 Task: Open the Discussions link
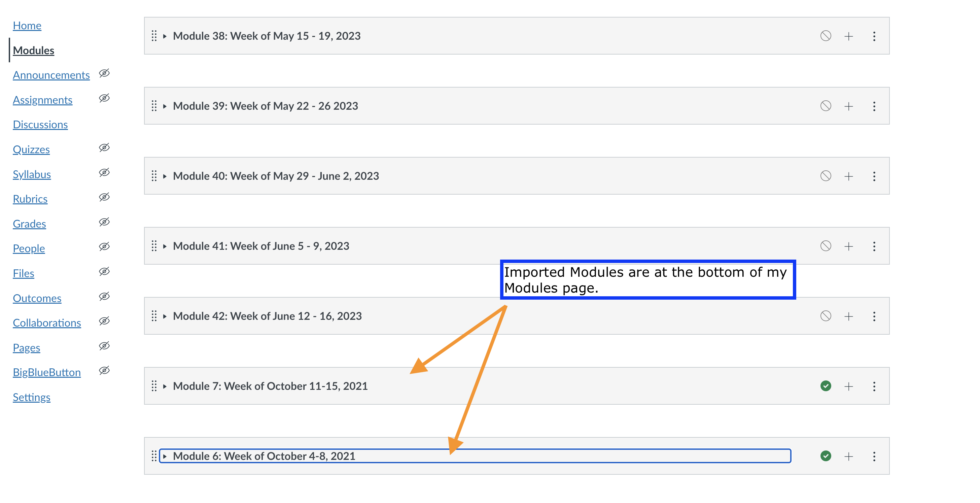point(40,125)
